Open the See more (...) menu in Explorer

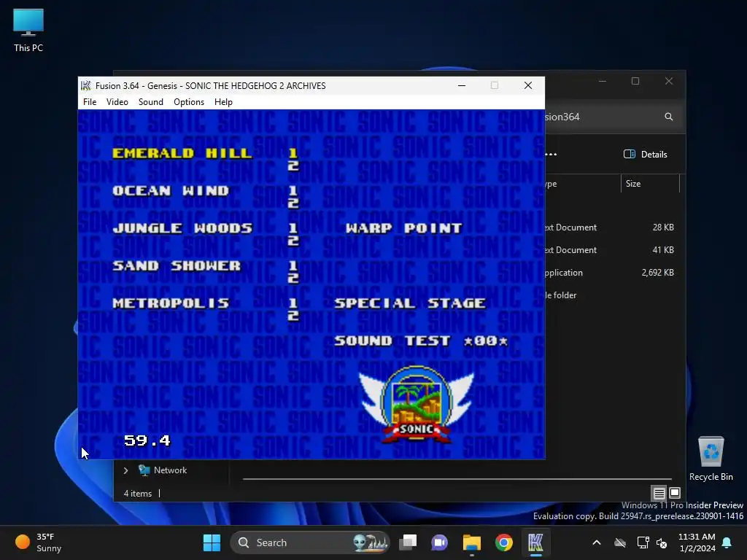tap(551, 155)
